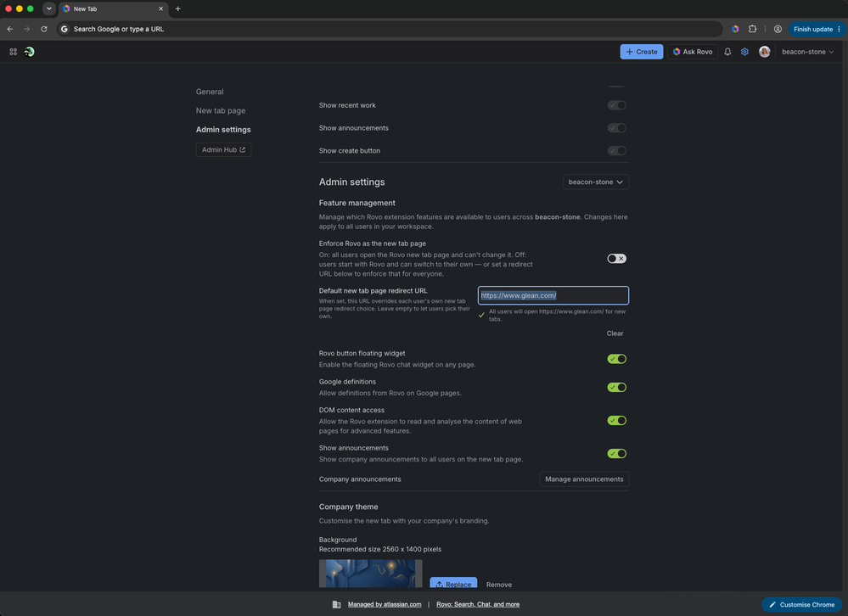
Task: Open tab search dropdown arrow
Action: [49, 8]
